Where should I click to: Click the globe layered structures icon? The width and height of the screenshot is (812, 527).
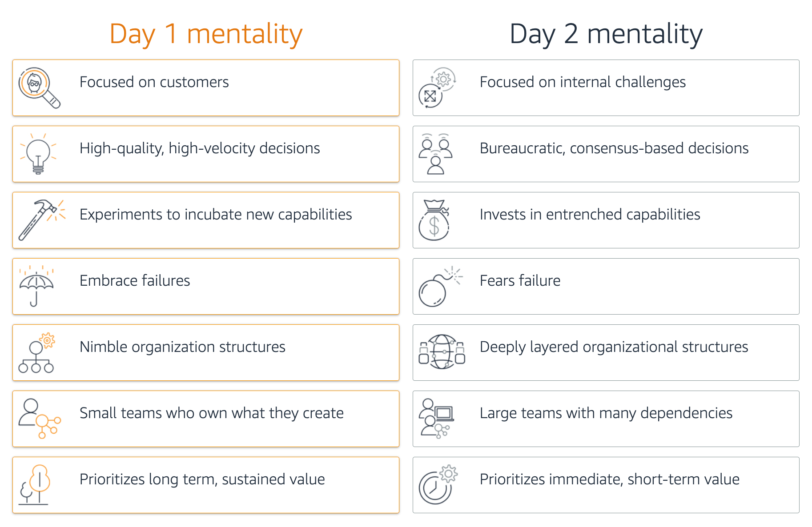[442, 352]
